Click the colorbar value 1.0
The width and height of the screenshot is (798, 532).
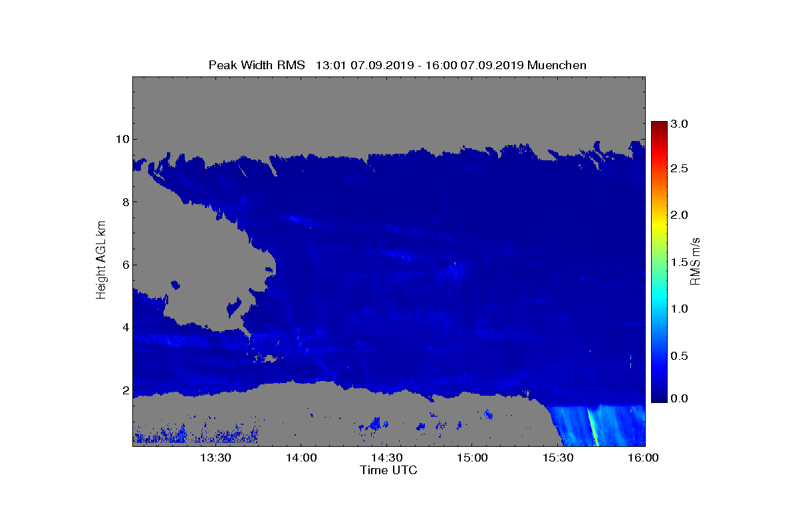[679, 309]
